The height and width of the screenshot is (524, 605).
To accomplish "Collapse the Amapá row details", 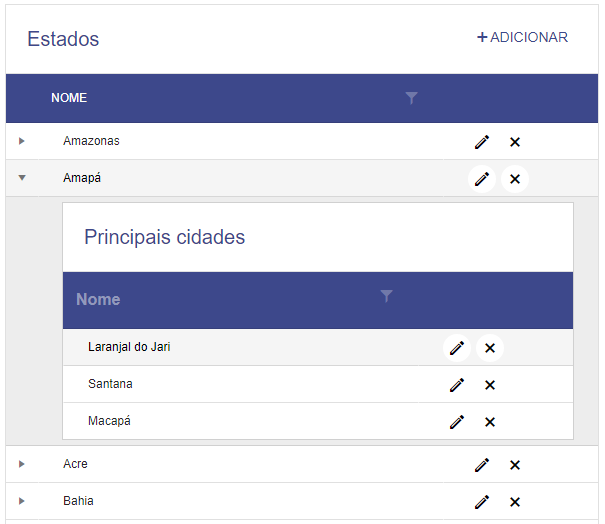I will tap(22, 178).
